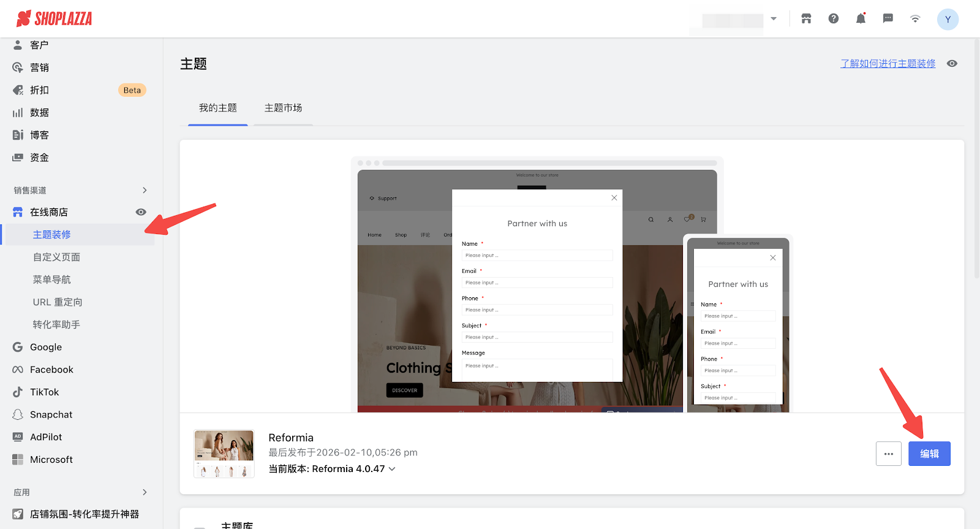Open TikTok sales channel
The height and width of the screenshot is (529, 980).
(44, 392)
